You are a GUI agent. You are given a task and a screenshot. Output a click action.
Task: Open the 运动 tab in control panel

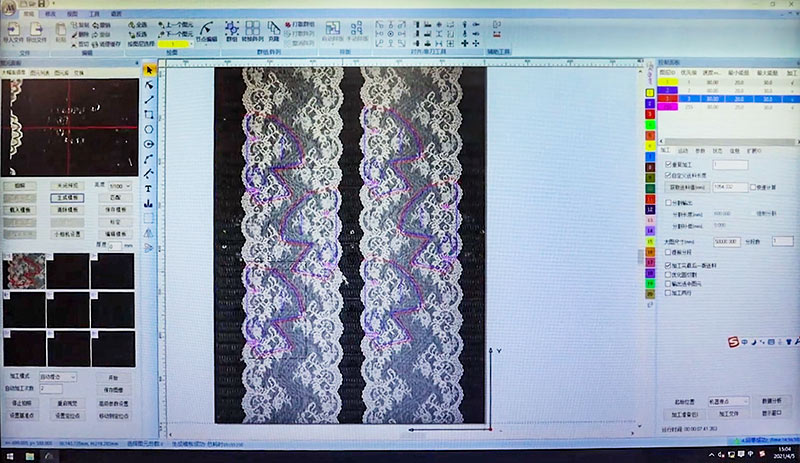point(686,149)
